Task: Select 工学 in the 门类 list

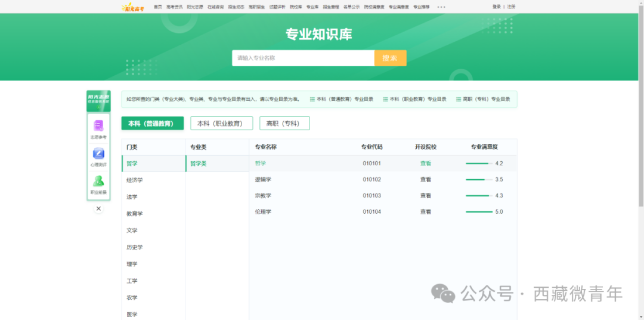Action: click(x=154, y=281)
